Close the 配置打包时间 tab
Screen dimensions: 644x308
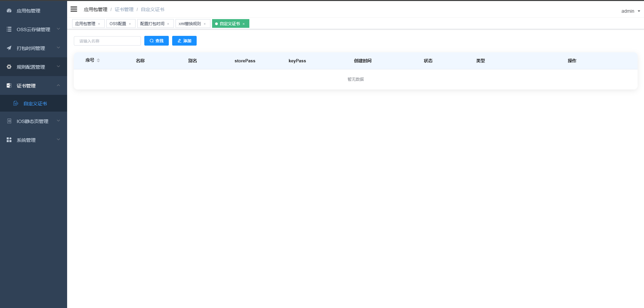(168, 24)
